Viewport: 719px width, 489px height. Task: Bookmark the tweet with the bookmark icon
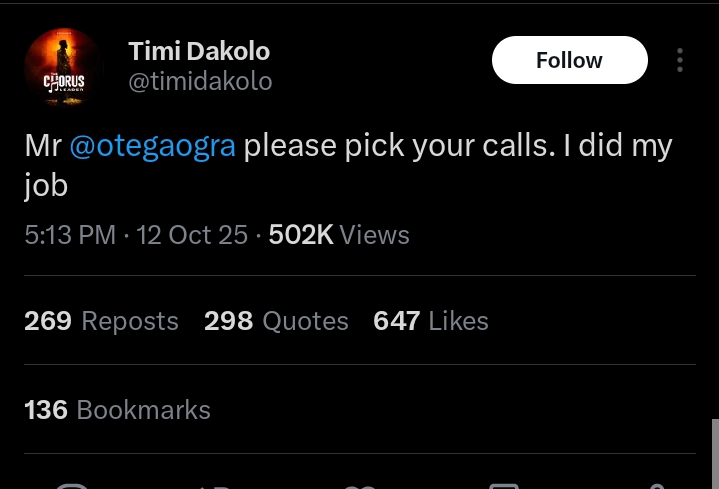[503, 486]
